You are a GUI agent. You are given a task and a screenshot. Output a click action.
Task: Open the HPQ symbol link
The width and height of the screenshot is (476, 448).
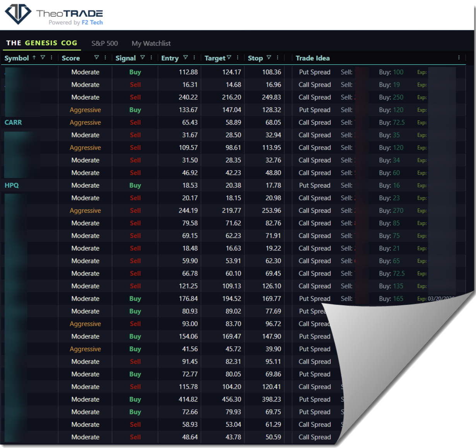[12, 185]
